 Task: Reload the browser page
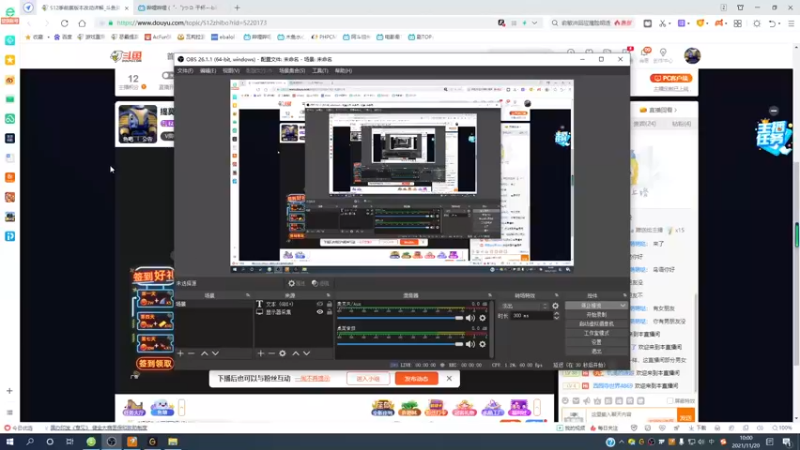(x=64, y=23)
